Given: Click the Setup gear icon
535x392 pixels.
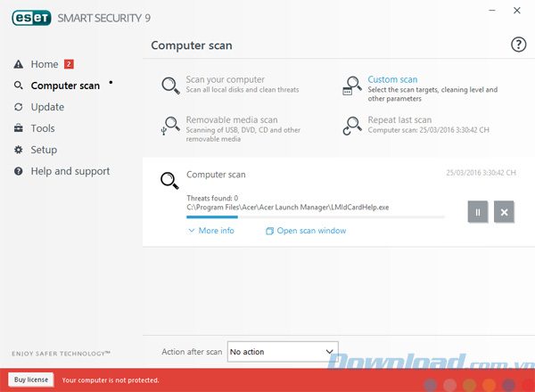Looking at the screenshot, I should (x=19, y=150).
